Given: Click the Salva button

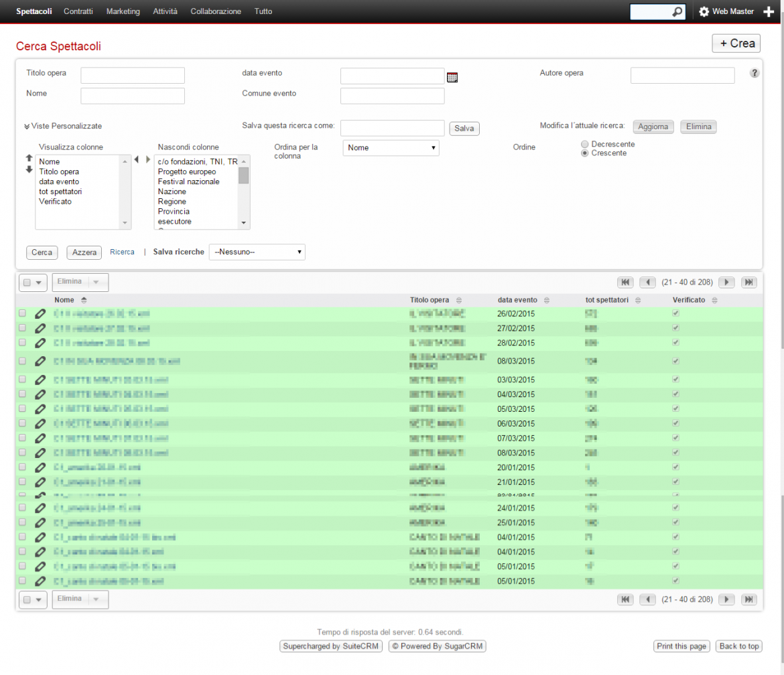Looking at the screenshot, I should click(464, 129).
